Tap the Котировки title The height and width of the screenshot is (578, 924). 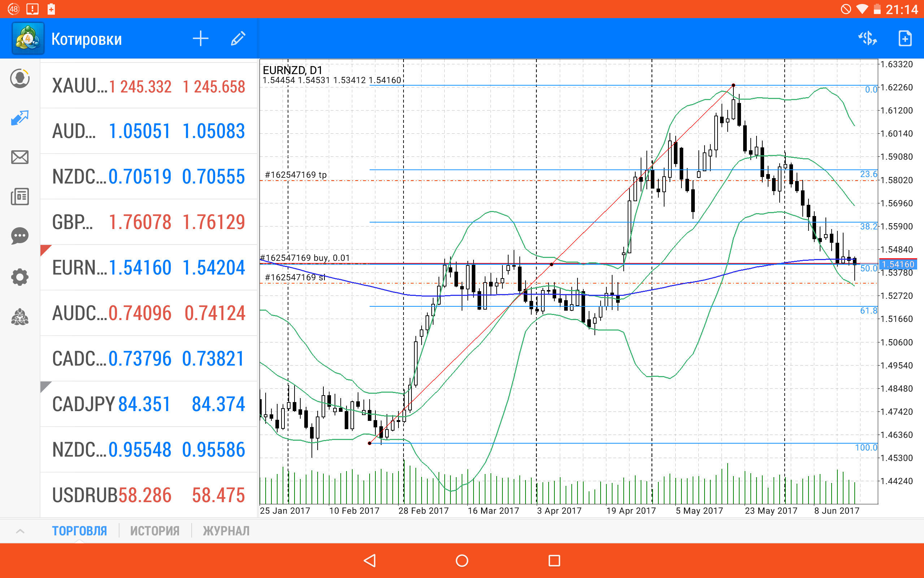(x=87, y=39)
